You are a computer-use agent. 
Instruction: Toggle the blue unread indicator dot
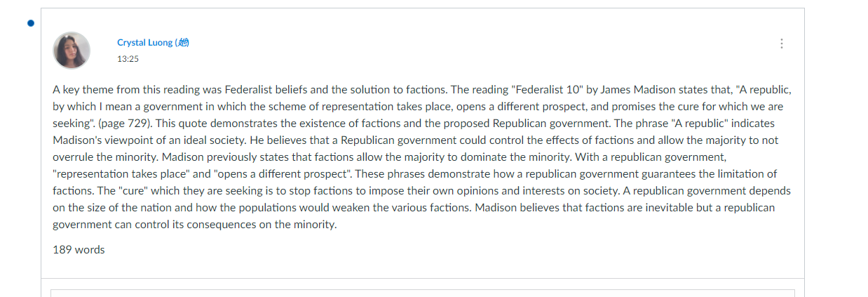click(x=31, y=23)
